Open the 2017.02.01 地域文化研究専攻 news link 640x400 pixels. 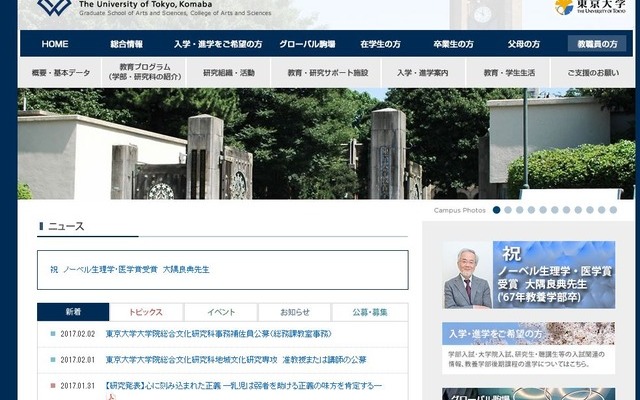coord(236,360)
